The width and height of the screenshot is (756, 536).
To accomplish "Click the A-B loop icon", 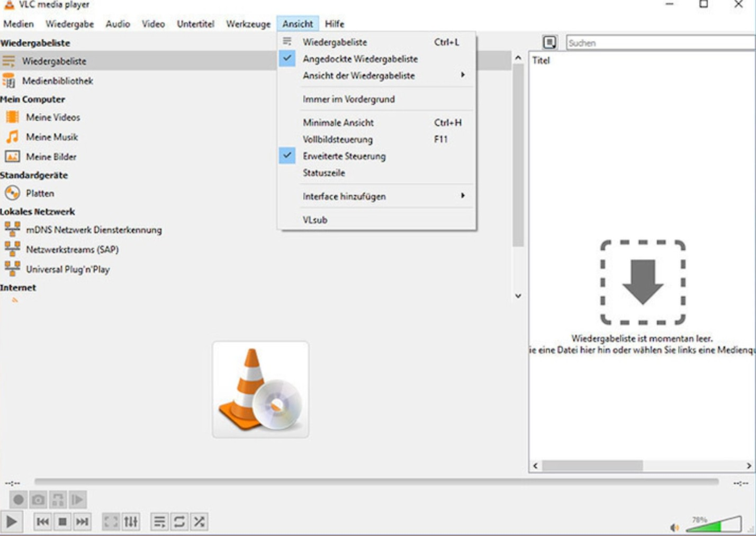I will [58, 499].
